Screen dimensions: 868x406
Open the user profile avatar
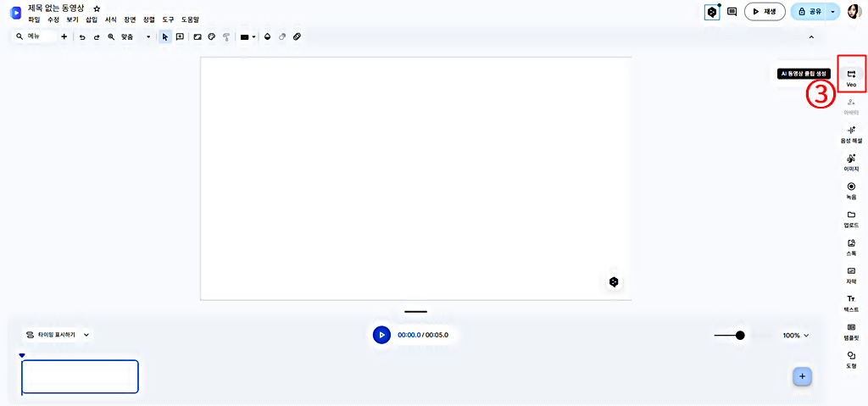click(854, 12)
